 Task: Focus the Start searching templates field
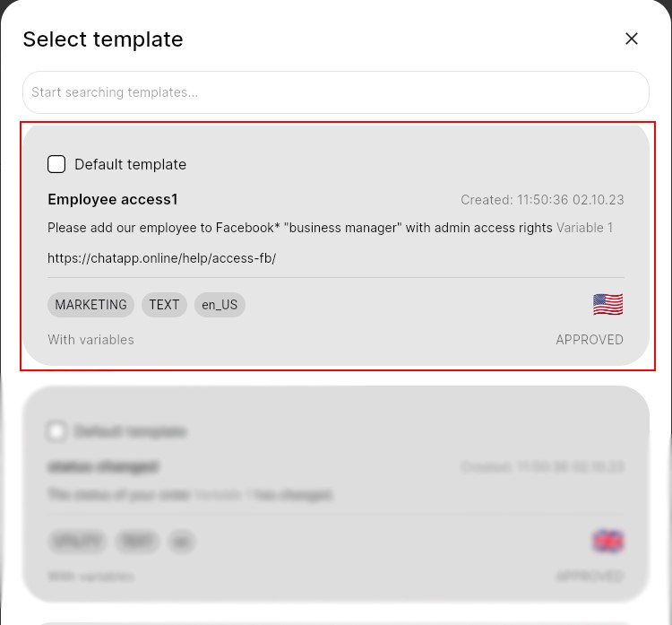[335, 92]
